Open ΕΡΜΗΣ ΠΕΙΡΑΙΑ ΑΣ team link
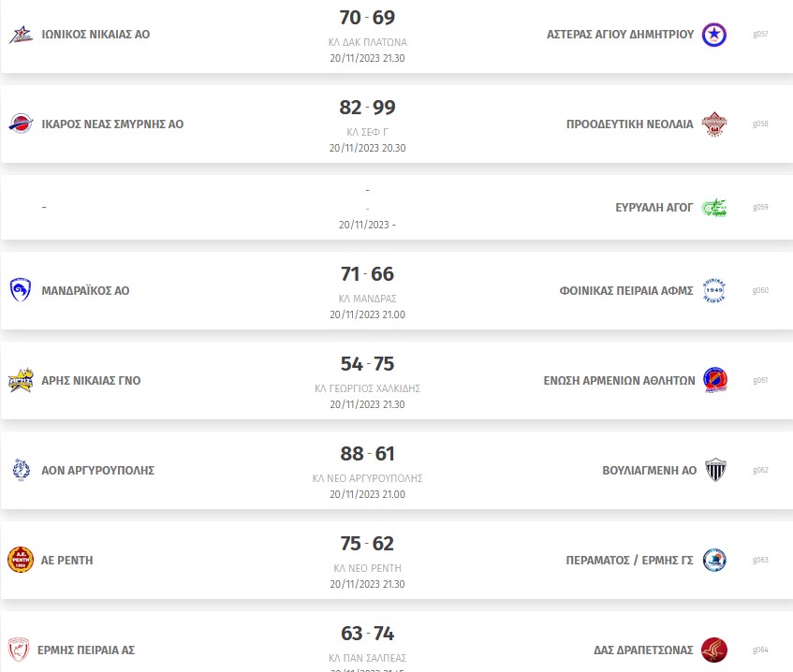This screenshot has height=672, width=793. 86,650
